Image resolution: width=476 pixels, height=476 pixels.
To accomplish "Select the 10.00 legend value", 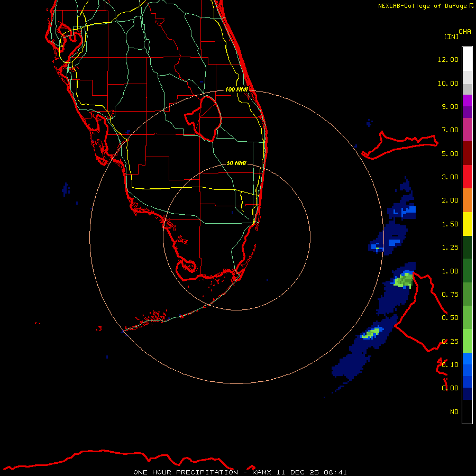I will [x=448, y=83].
